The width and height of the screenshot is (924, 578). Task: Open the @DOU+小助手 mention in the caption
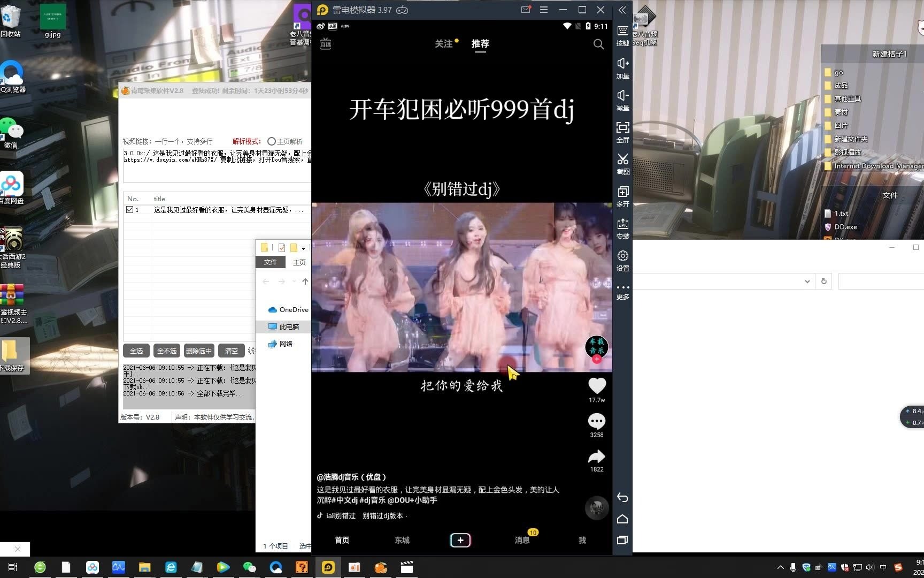[412, 500]
